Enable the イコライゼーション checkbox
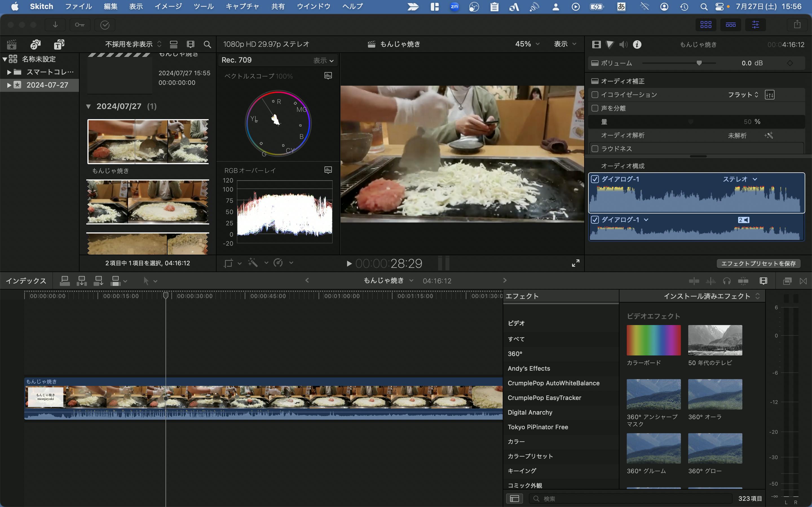The image size is (812, 507). (x=595, y=95)
